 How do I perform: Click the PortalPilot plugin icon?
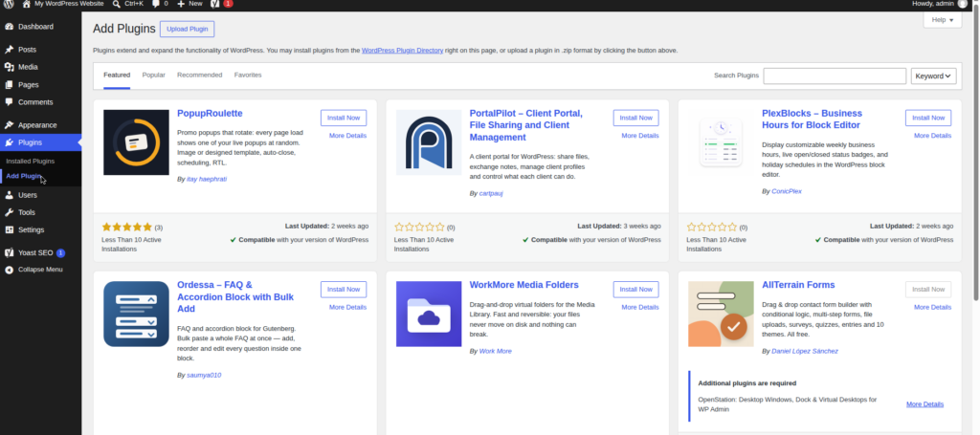(429, 142)
